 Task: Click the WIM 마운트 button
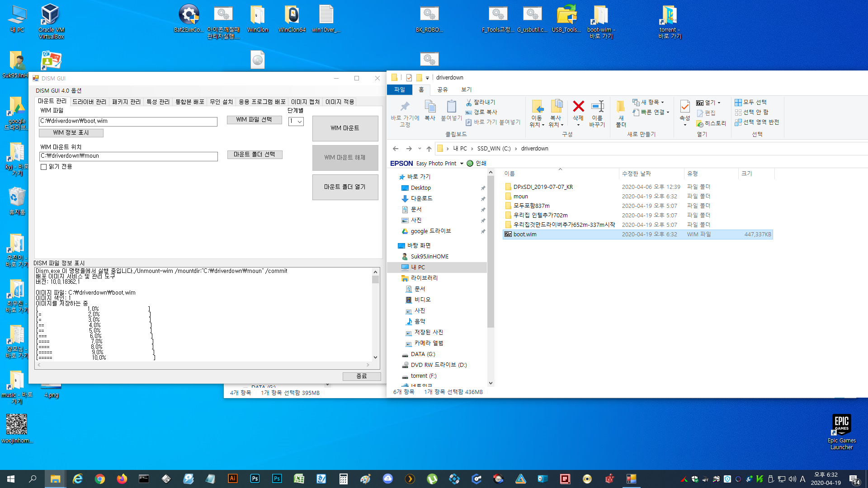tap(345, 128)
